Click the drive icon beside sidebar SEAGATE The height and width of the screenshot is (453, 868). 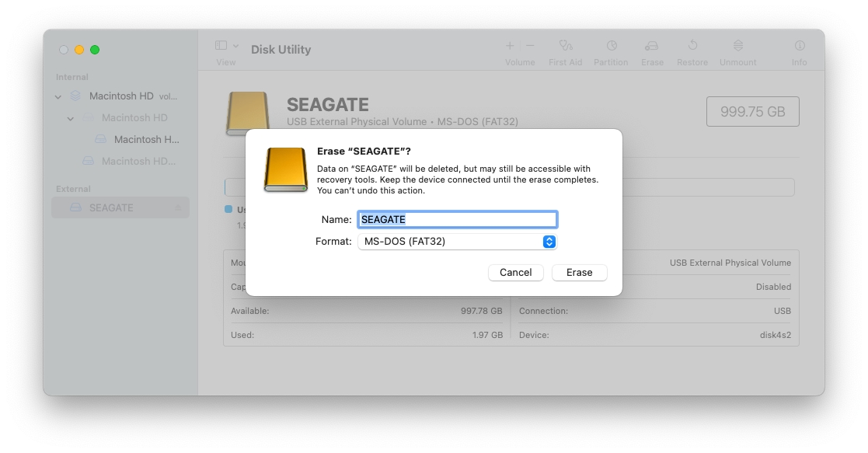tap(76, 207)
